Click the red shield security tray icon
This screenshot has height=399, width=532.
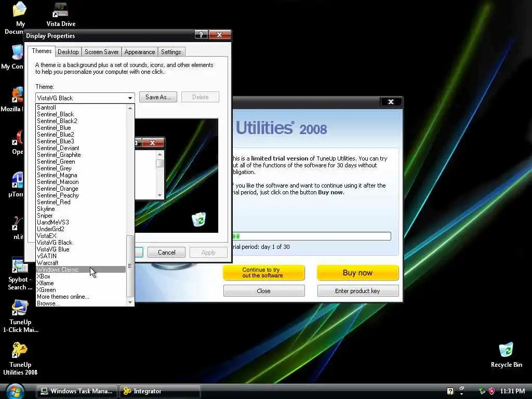[x=491, y=391]
